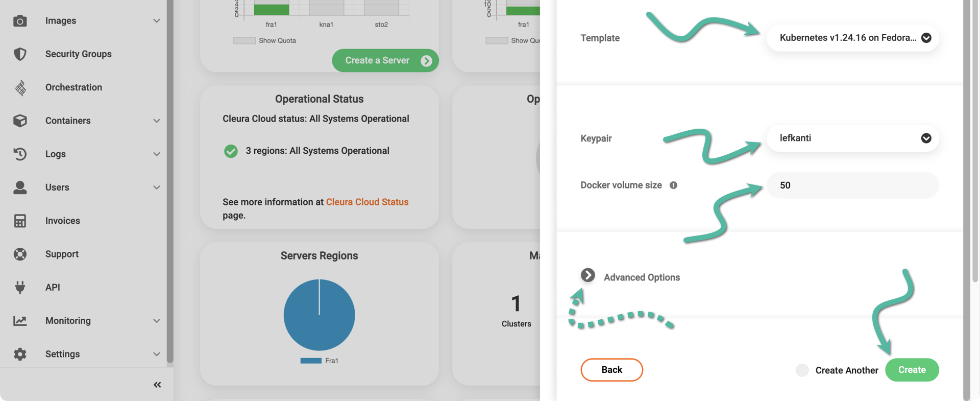Viewport: 980px width, 401px height.
Task: Click the Containers cube icon
Action: coord(20,121)
